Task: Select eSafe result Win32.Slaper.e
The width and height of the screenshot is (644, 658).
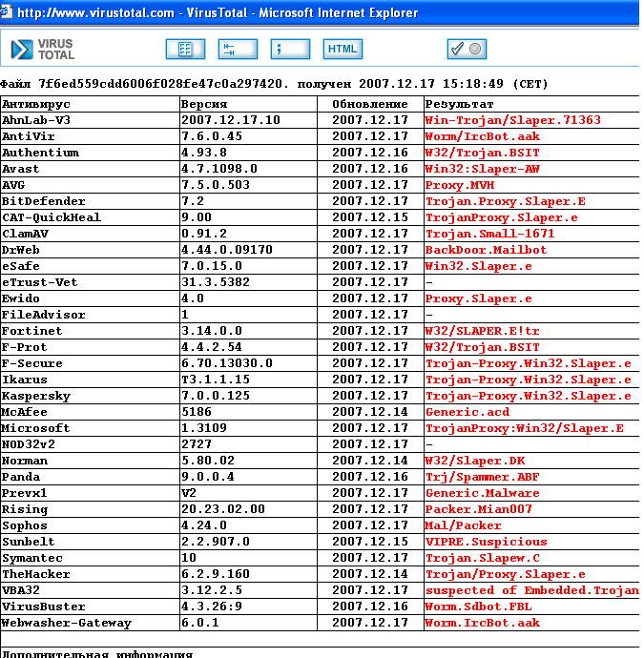Action: pos(478,266)
